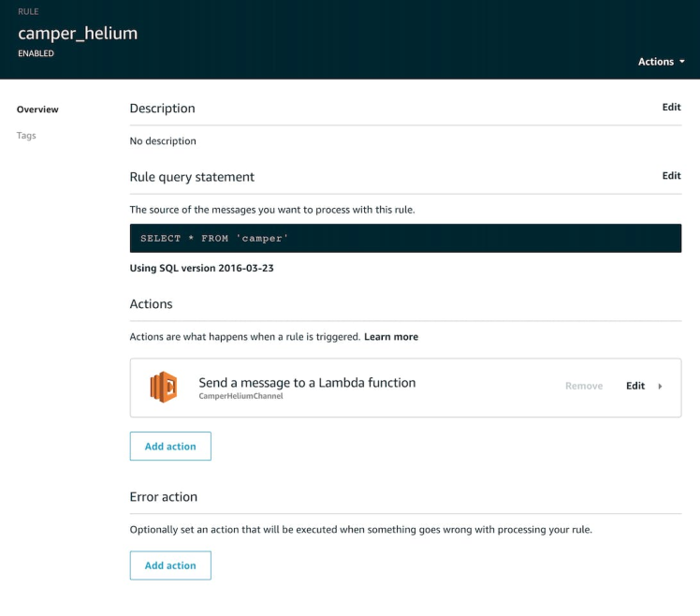The width and height of the screenshot is (700, 616).
Task: Open the Learn more link
Action: (x=391, y=336)
